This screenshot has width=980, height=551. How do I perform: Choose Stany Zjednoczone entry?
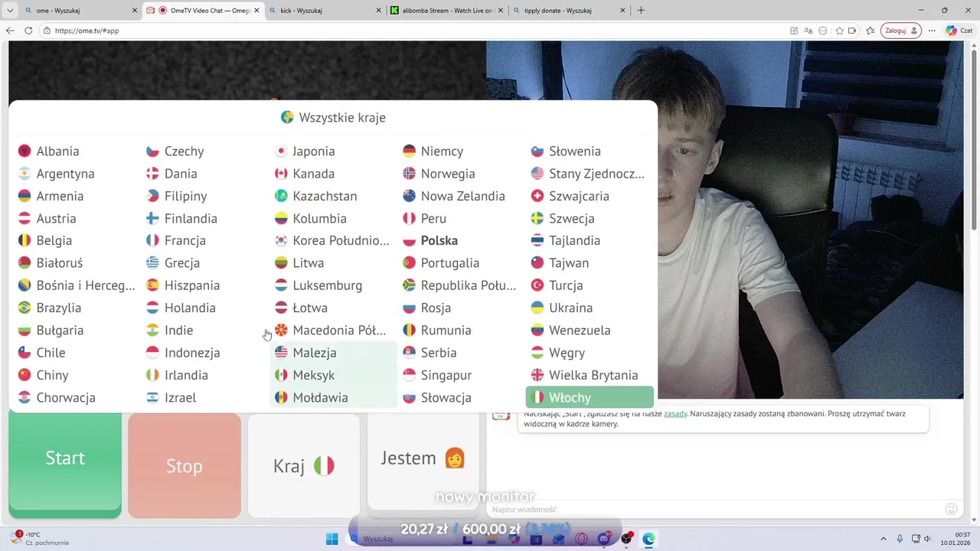click(x=588, y=174)
